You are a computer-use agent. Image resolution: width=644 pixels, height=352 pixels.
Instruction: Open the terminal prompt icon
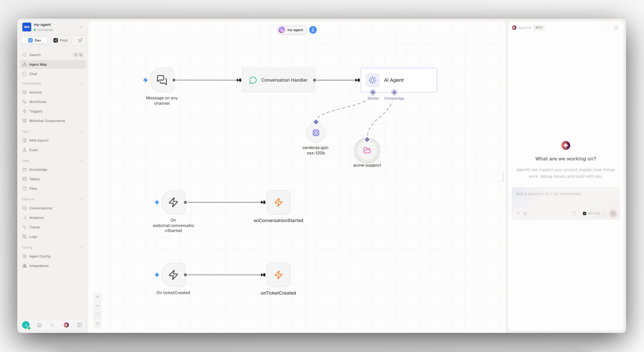[x=53, y=325]
